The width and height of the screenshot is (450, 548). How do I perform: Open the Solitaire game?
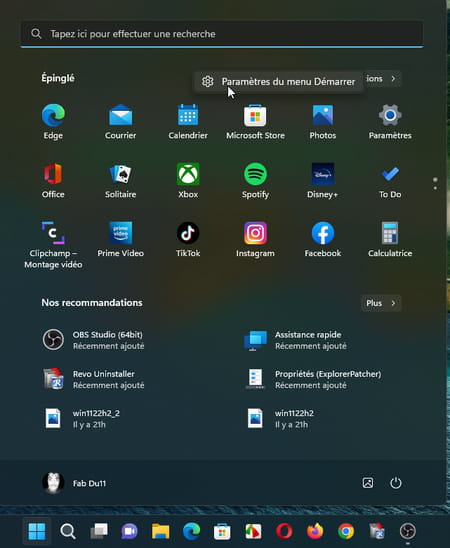(x=121, y=181)
